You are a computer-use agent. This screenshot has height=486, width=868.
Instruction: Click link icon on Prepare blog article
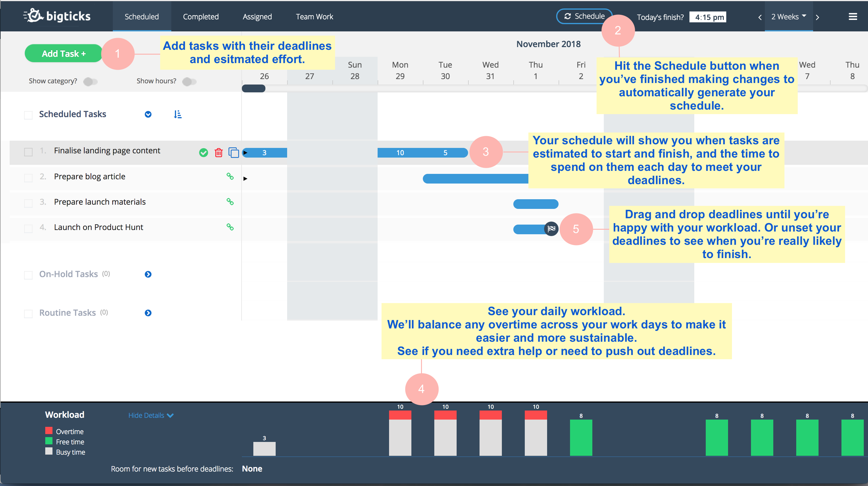[230, 176]
